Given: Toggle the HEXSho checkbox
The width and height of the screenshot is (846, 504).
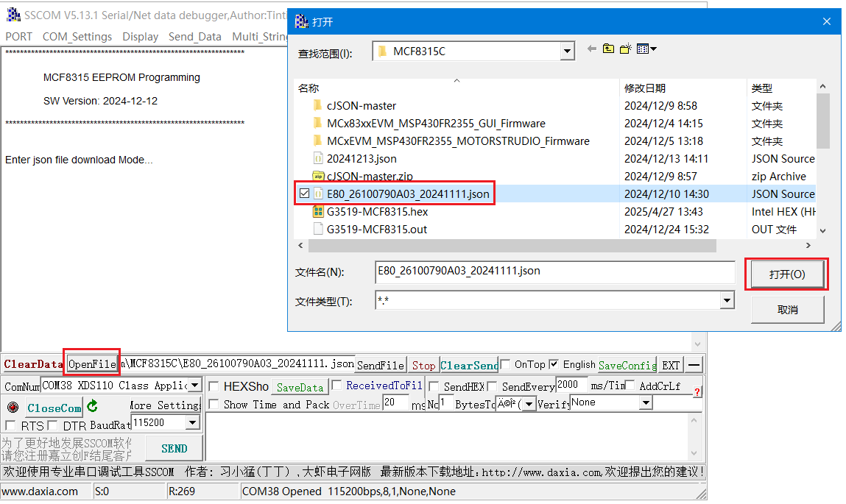Looking at the screenshot, I should coord(213,386).
